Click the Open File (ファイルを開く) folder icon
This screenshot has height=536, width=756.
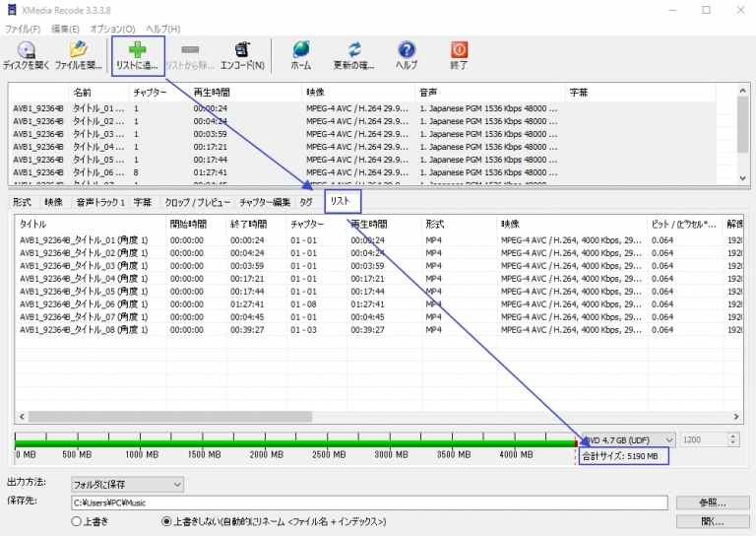78,50
